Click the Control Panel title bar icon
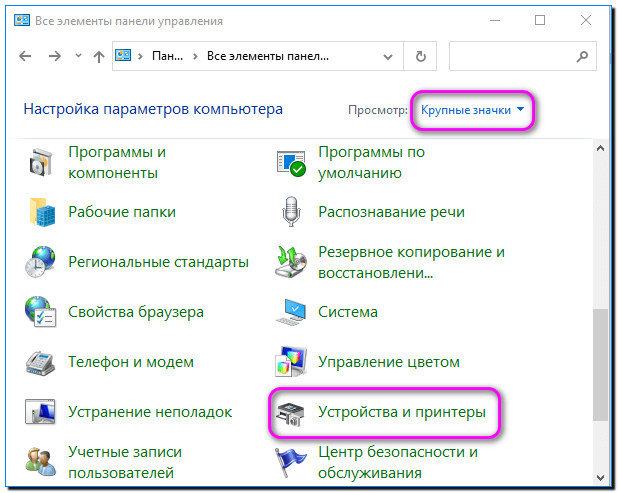The width and height of the screenshot is (618, 493). [x=22, y=20]
